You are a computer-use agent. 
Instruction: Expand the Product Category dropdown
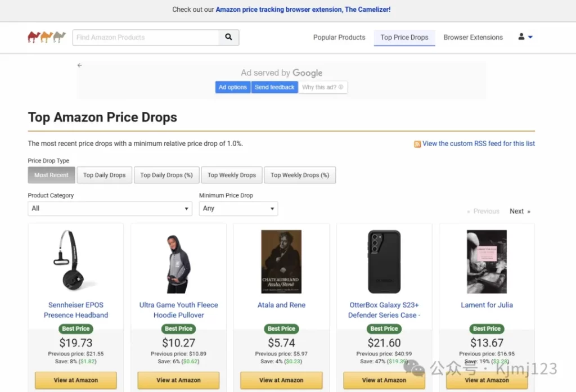tap(110, 208)
